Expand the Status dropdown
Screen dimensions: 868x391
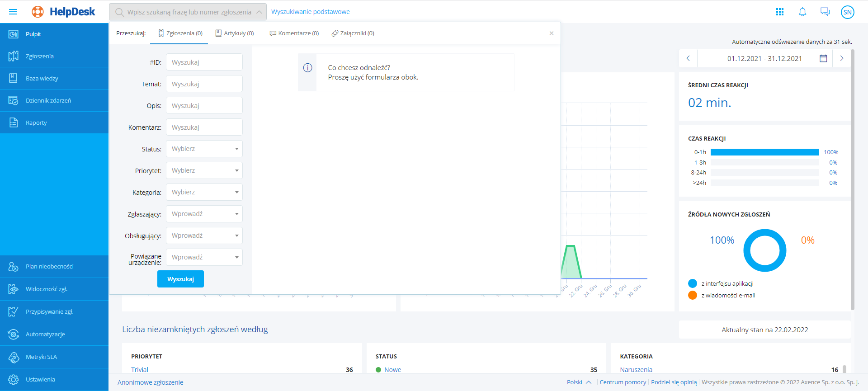pos(204,149)
